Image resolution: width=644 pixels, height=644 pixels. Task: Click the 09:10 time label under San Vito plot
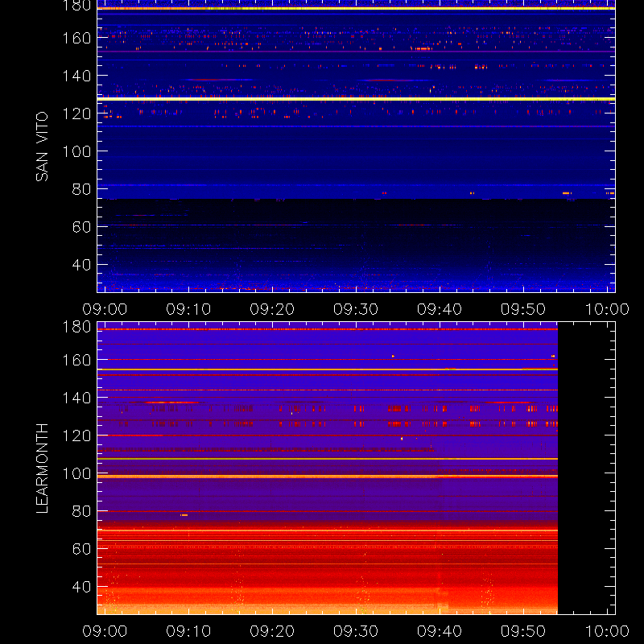[188, 309]
